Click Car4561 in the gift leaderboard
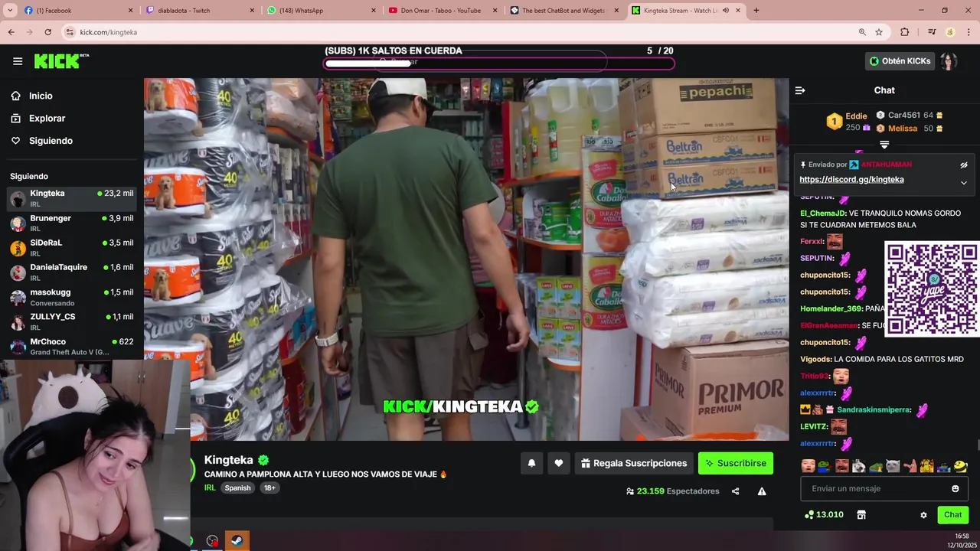 point(903,116)
